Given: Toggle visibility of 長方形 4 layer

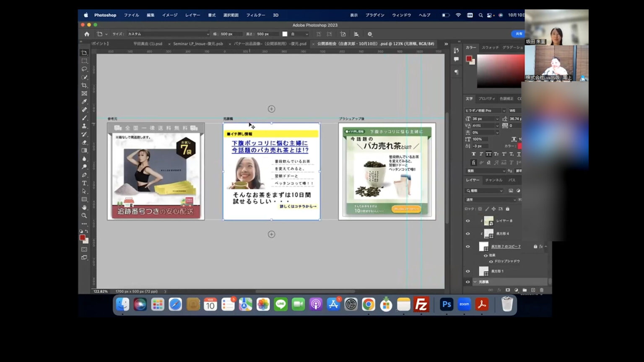Looking at the screenshot, I should 468,234.
